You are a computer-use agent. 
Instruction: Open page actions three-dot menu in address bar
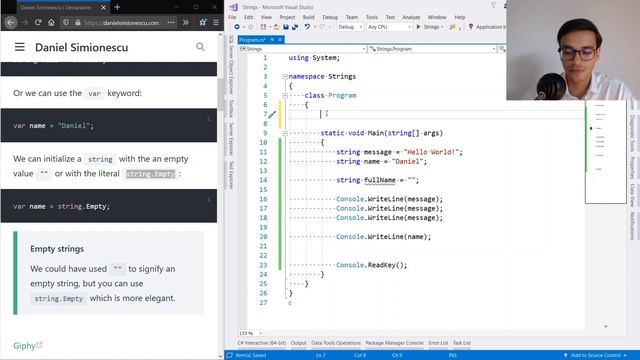point(171,22)
